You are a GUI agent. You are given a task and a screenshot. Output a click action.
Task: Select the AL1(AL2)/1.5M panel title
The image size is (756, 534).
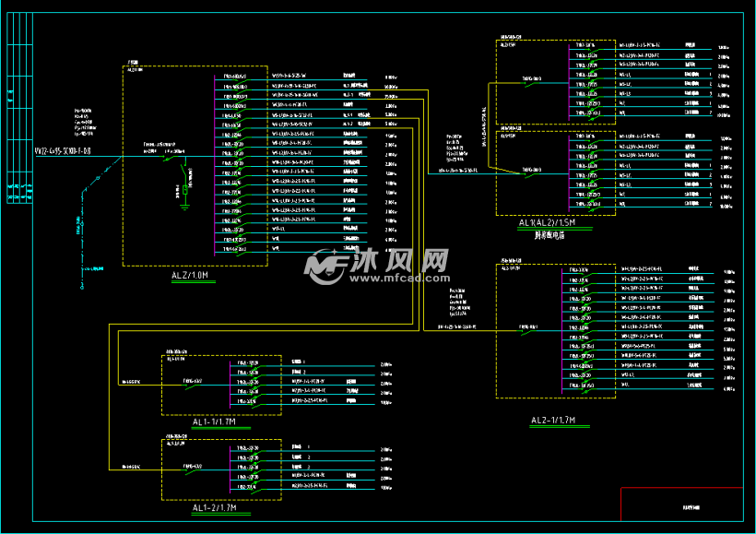point(547,224)
